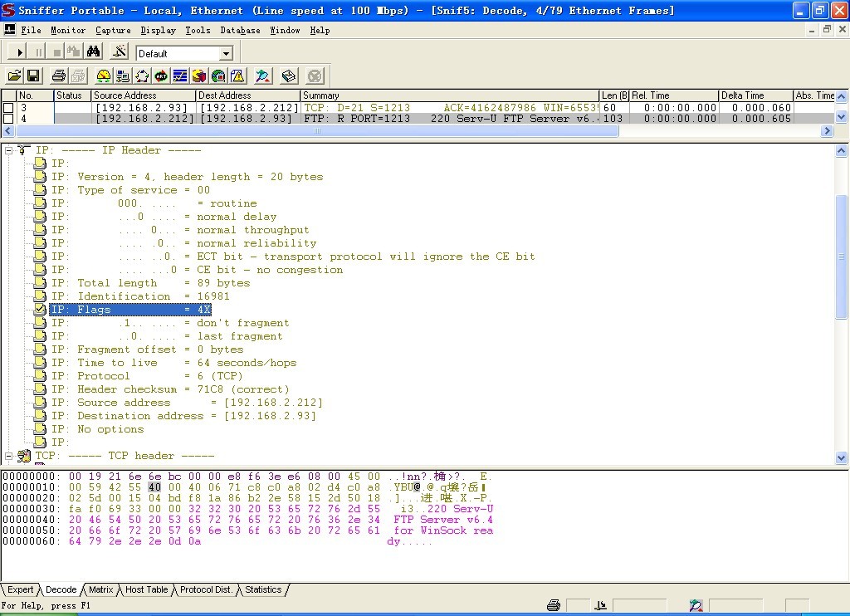
Task: Switch to the Host Table tab
Action: tap(146, 589)
